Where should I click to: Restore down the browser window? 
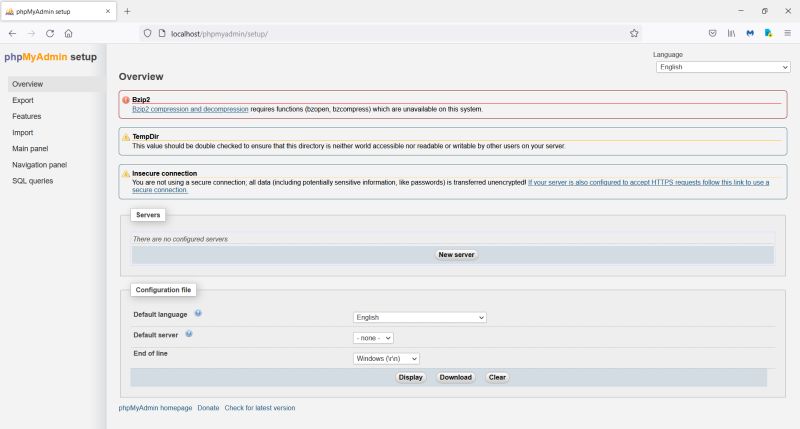coord(764,11)
